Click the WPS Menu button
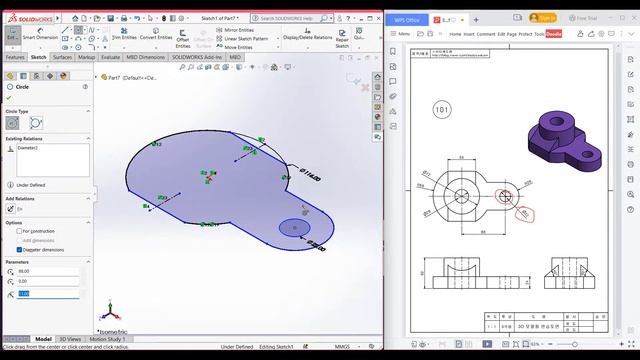The width and height of the screenshot is (640, 360). point(400,34)
